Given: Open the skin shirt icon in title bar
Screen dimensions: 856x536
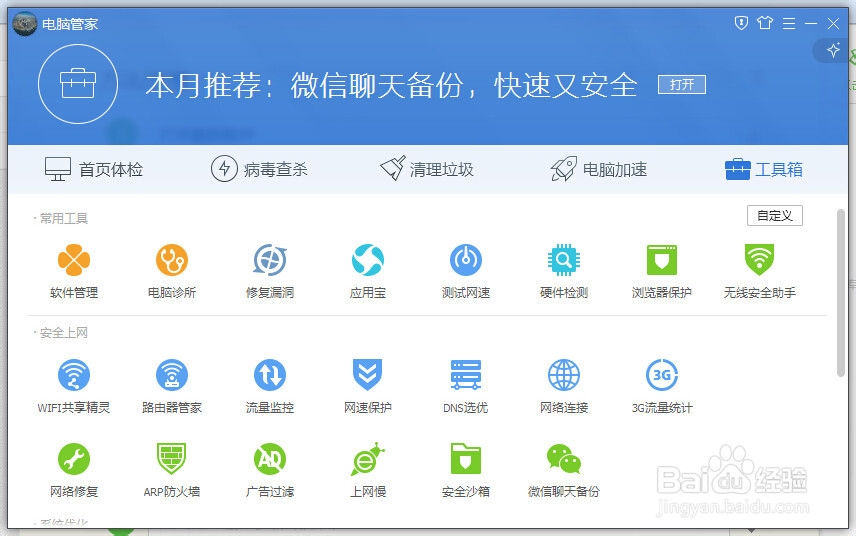Looking at the screenshot, I should (765, 23).
